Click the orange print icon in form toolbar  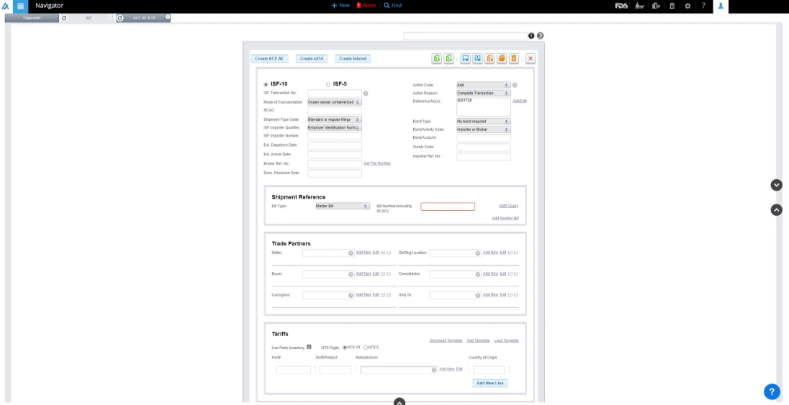pyautogui.click(x=502, y=59)
